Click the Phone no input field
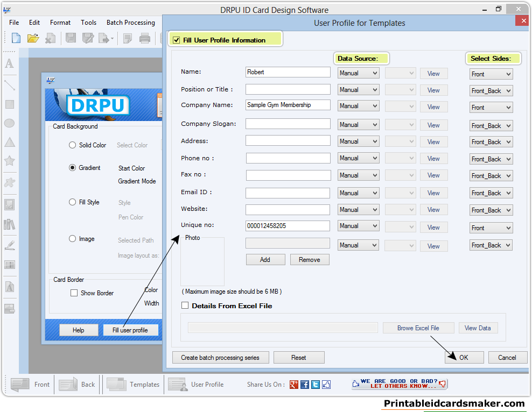Viewport: 532px width, 412px height. (288, 158)
